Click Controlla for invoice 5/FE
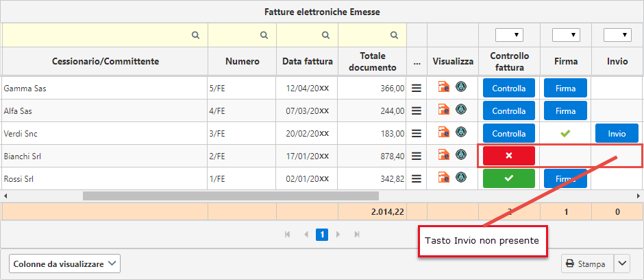This screenshot has height=280, width=644. click(509, 88)
